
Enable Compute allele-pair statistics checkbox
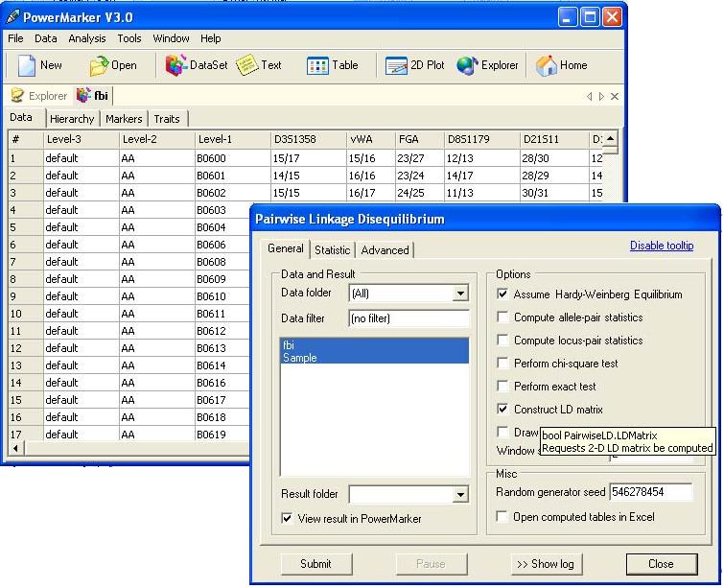point(503,318)
